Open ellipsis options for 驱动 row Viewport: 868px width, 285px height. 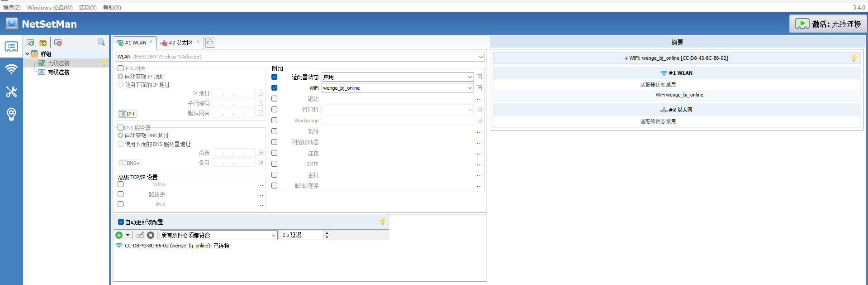pyautogui.click(x=479, y=99)
